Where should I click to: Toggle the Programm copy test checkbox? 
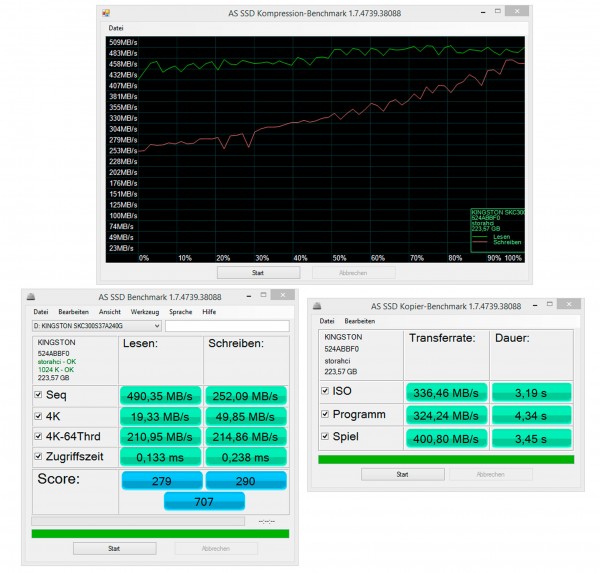click(x=325, y=414)
